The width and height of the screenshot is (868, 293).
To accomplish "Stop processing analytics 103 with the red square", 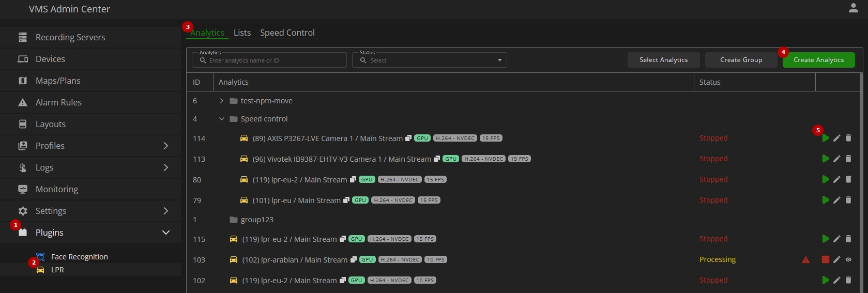I will tap(826, 259).
